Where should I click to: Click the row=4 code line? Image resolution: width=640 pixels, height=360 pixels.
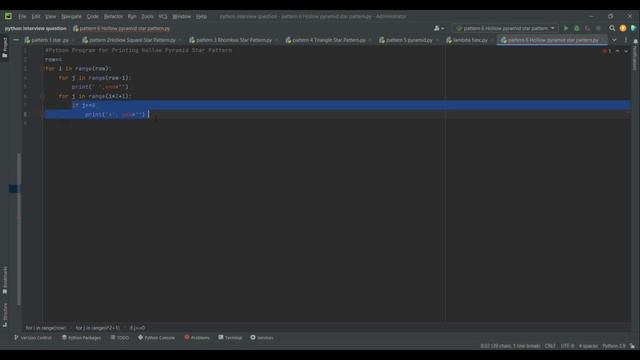(x=53, y=60)
